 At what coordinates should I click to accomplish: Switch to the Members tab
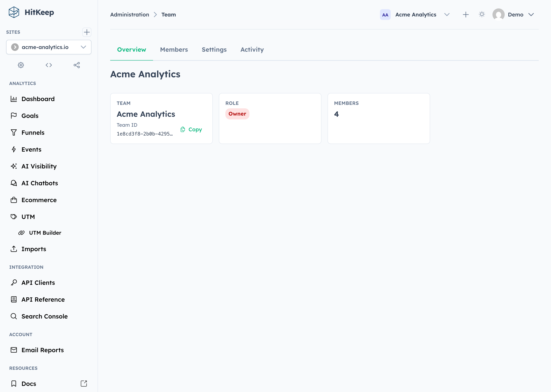174,50
